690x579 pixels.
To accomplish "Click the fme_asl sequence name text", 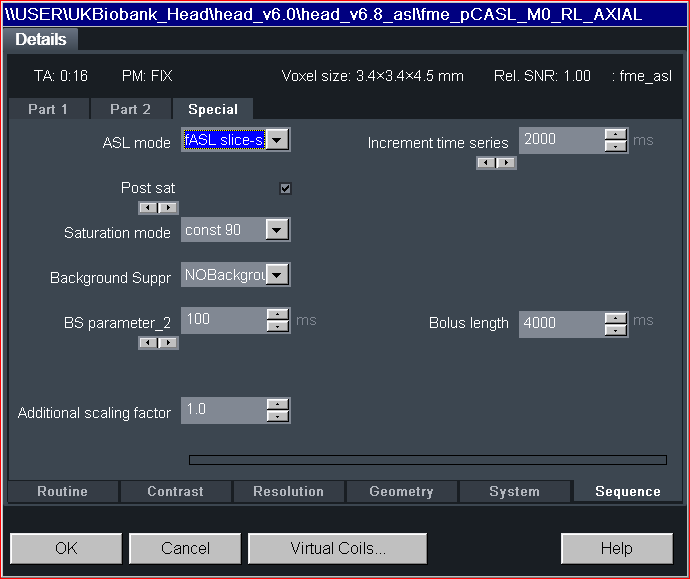I will (645, 76).
